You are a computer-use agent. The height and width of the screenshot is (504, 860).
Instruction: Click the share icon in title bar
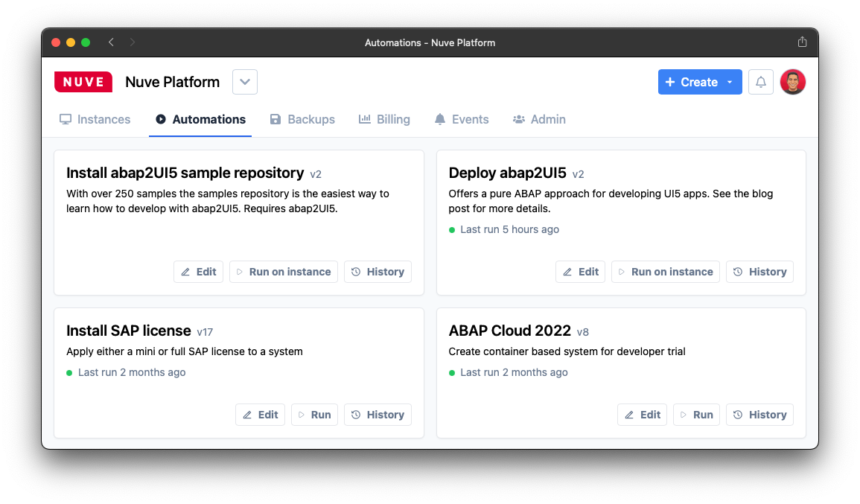(802, 42)
